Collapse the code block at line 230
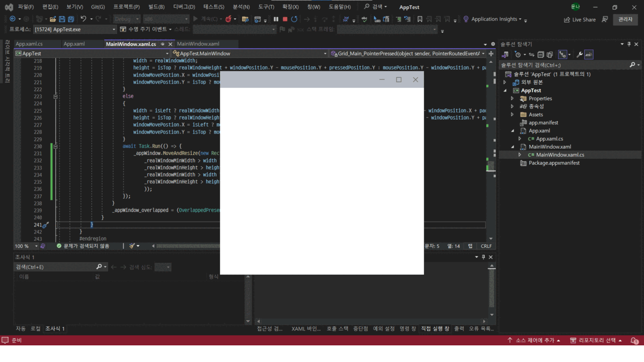 (55, 146)
